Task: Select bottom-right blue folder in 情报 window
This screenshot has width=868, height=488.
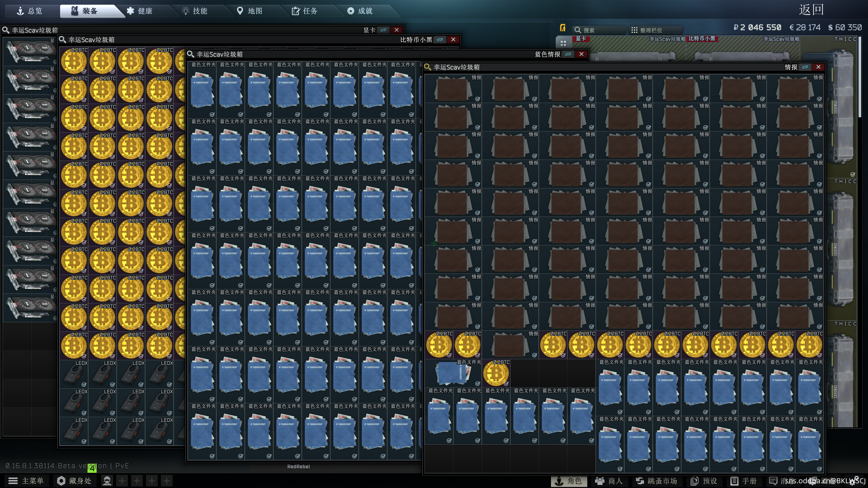Action: pos(809,444)
